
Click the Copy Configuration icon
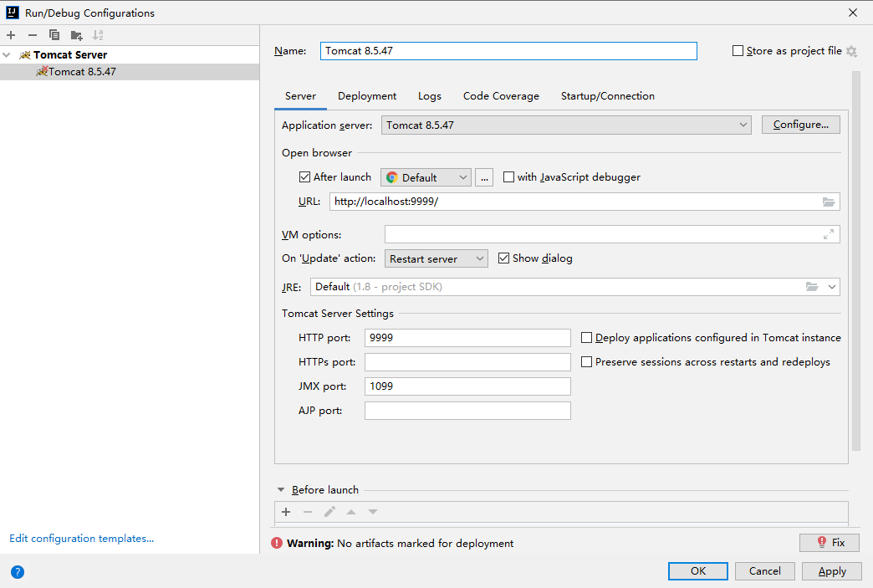pyautogui.click(x=54, y=35)
